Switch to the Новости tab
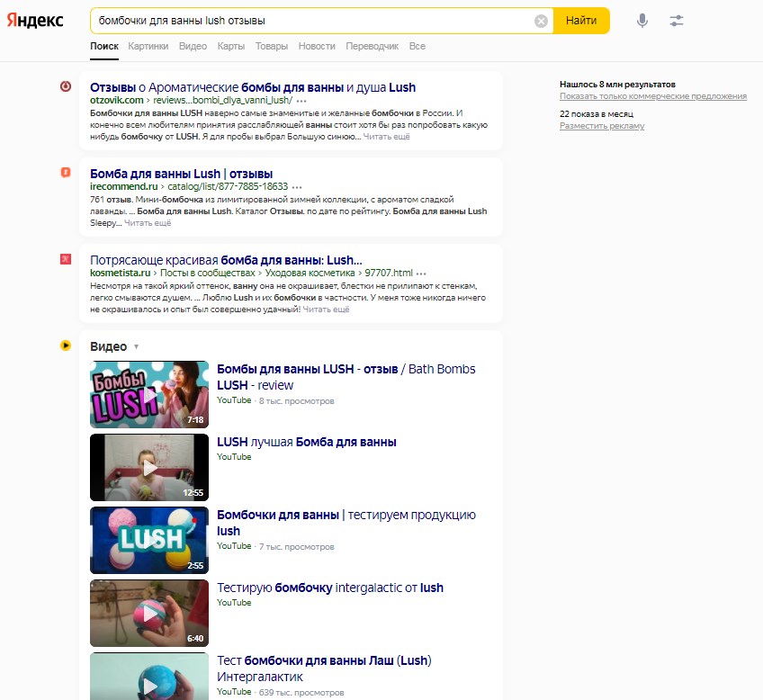The height and width of the screenshot is (700, 763). (x=317, y=46)
